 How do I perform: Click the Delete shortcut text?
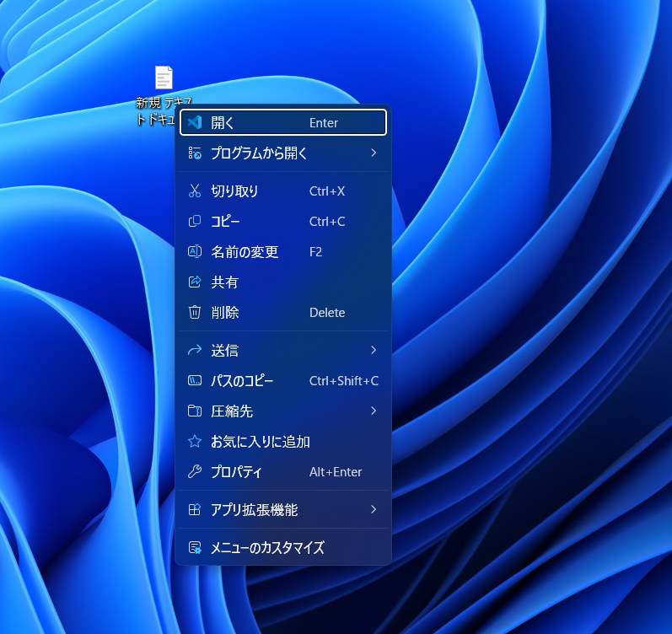(x=327, y=313)
